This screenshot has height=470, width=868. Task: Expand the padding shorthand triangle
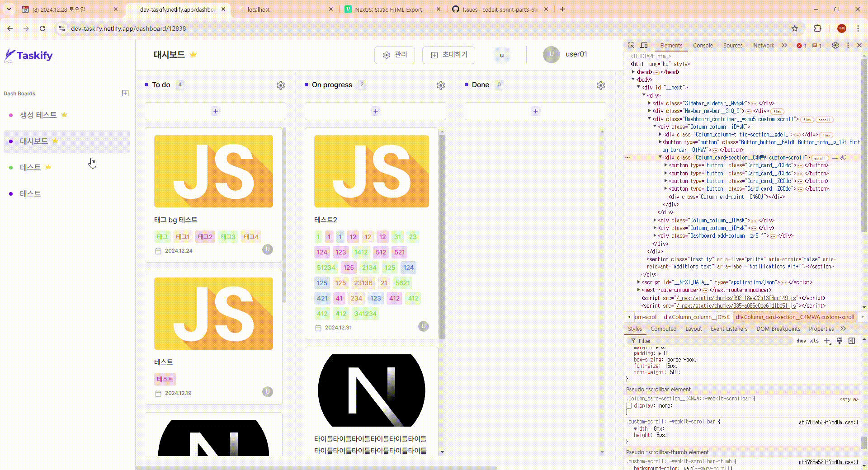pos(660,353)
